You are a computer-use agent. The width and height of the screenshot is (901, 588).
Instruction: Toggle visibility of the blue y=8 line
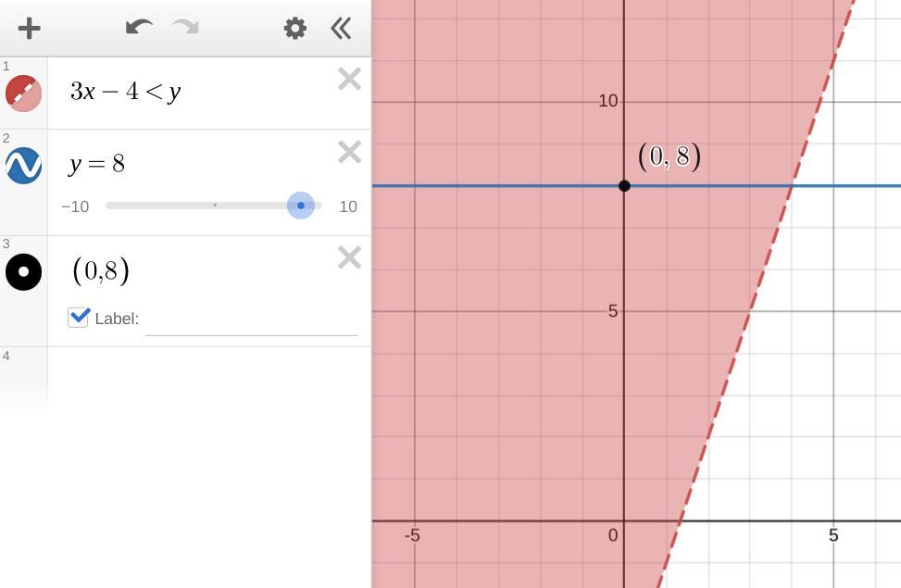(23, 166)
